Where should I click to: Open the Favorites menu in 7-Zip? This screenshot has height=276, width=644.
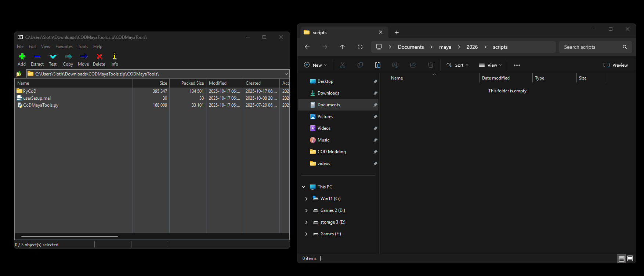[x=64, y=47]
